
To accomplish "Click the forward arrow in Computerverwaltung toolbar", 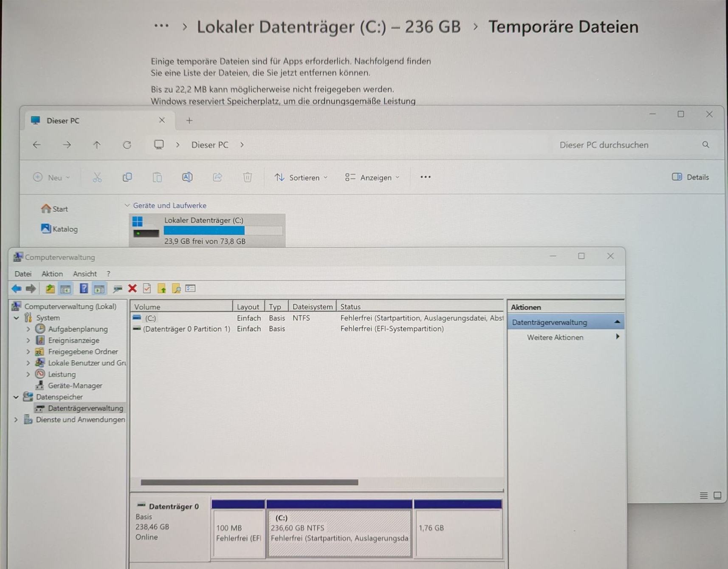I will pyautogui.click(x=31, y=289).
